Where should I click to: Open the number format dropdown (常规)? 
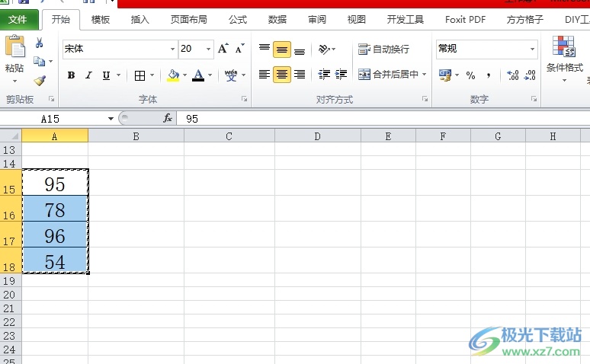533,49
